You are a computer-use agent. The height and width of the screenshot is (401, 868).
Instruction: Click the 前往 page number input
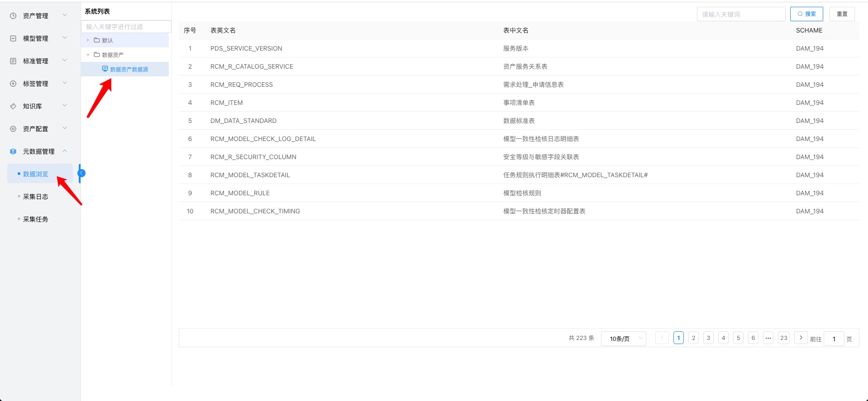[x=834, y=339]
